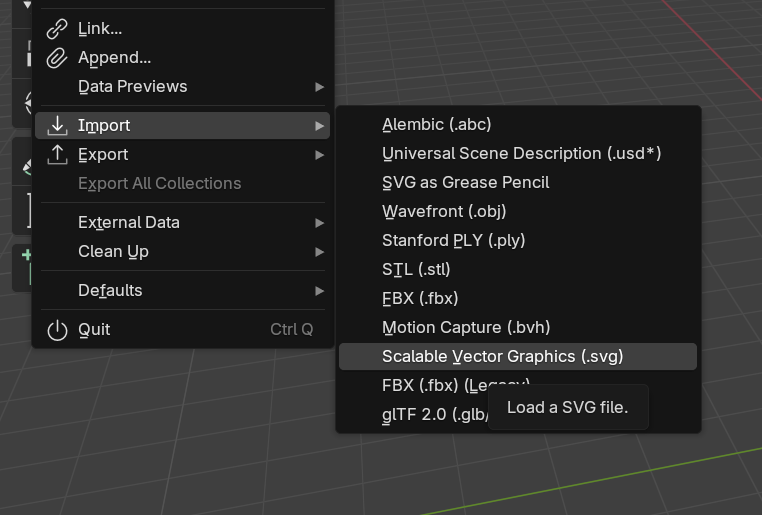
Task: Pick STL (.stl) from import list
Action: tap(416, 270)
